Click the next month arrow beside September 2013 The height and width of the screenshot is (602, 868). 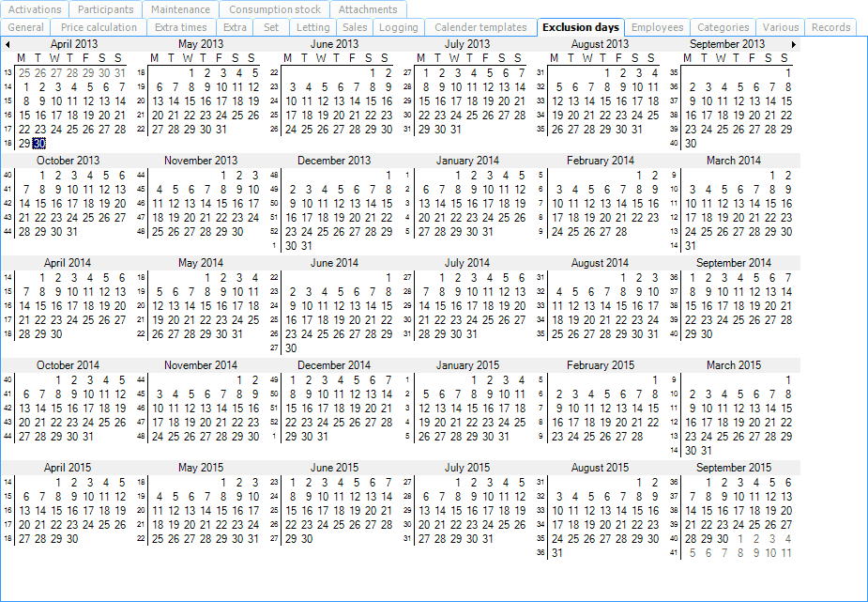click(x=794, y=44)
